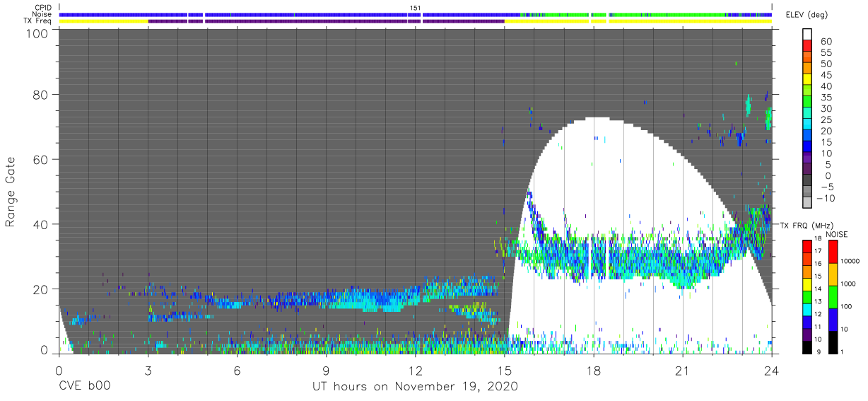This screenshot has width=868, height=401.
Task: Click the Noise row label at top left
Action: click(x=43, y=14)
